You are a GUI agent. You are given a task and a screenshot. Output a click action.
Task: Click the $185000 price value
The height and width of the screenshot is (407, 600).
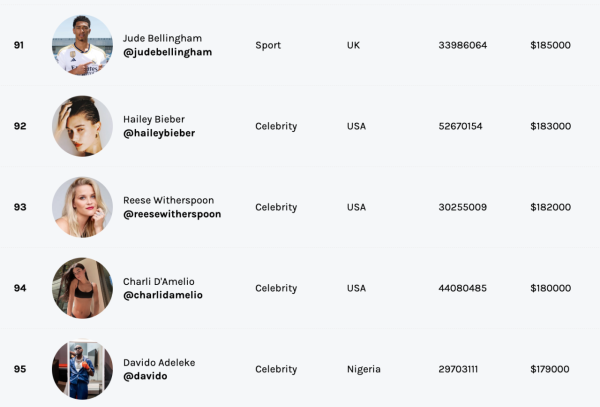[x=550, y=45]
